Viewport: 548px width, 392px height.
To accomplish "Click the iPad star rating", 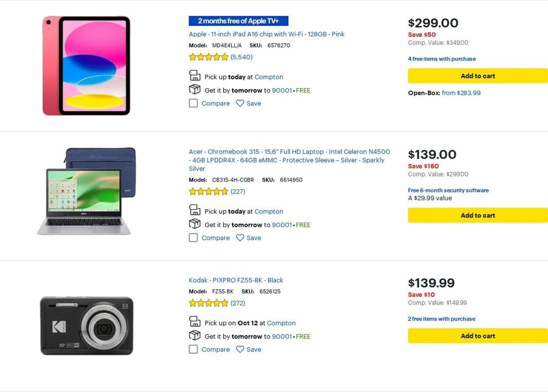I will click(208, 57).
